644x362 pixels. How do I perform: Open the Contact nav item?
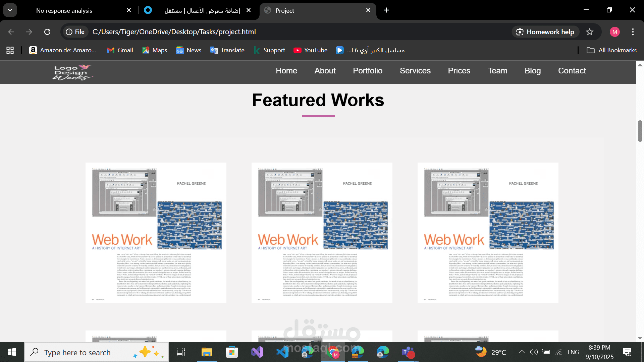click(x=572, y=71)
